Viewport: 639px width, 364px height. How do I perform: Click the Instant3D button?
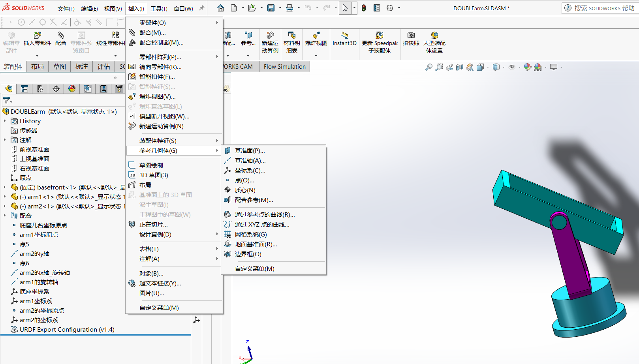click(344, 38)
